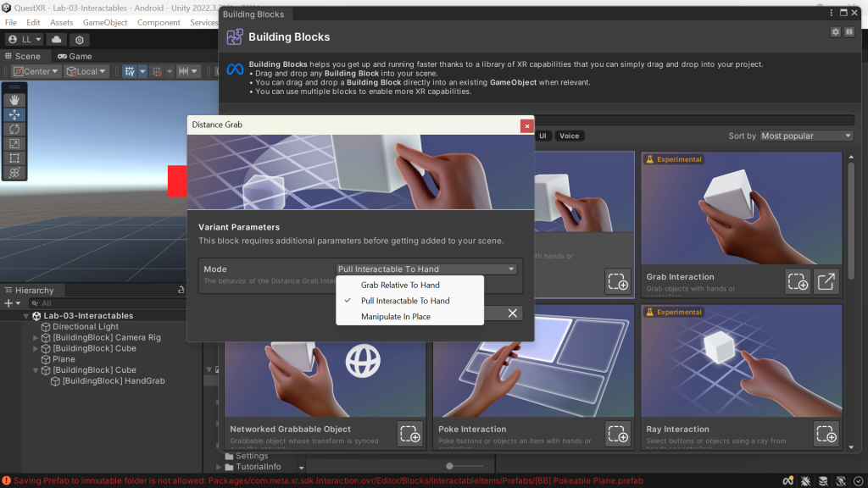Switch to the Game tab

point(75,57)
